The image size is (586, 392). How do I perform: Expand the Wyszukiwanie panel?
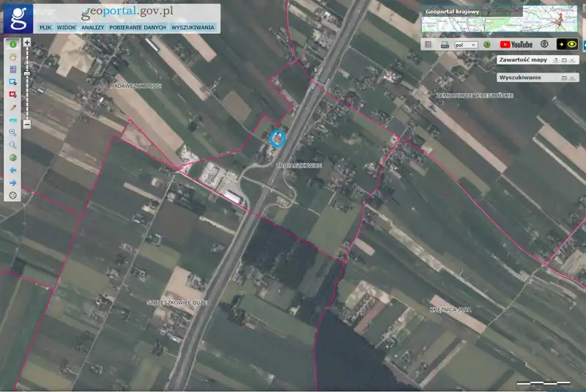point(564,78)
